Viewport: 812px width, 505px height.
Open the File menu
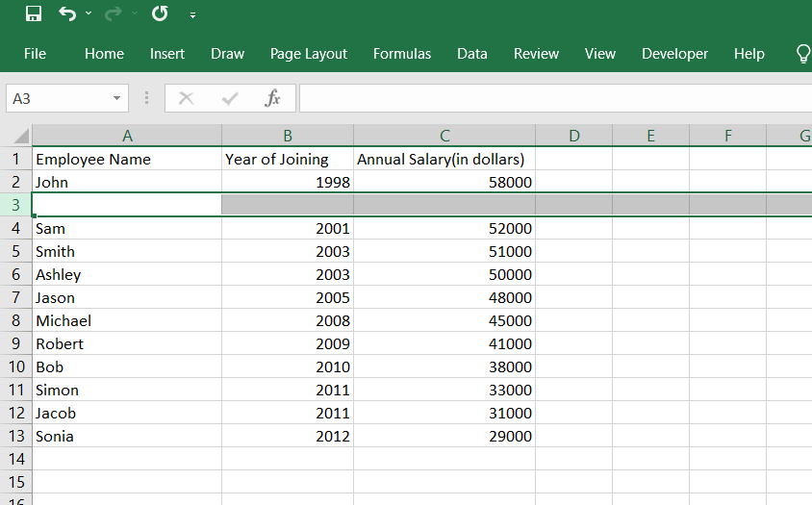click(35, 54)
